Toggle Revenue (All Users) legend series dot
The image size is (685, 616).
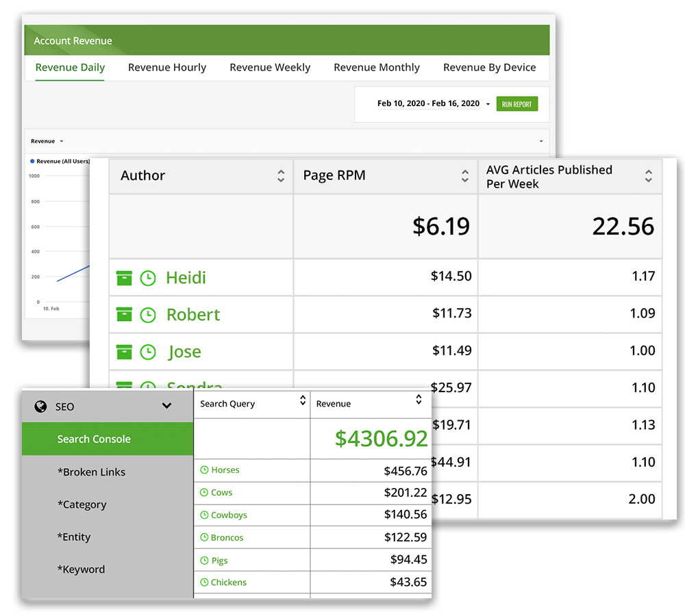tap(32, 162)
